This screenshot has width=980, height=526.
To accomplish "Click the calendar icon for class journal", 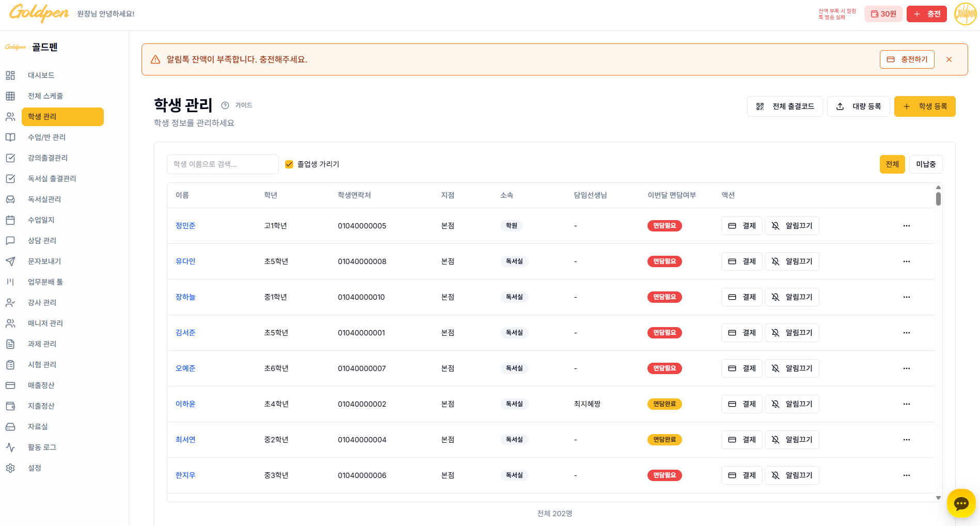I will [10, 220].
